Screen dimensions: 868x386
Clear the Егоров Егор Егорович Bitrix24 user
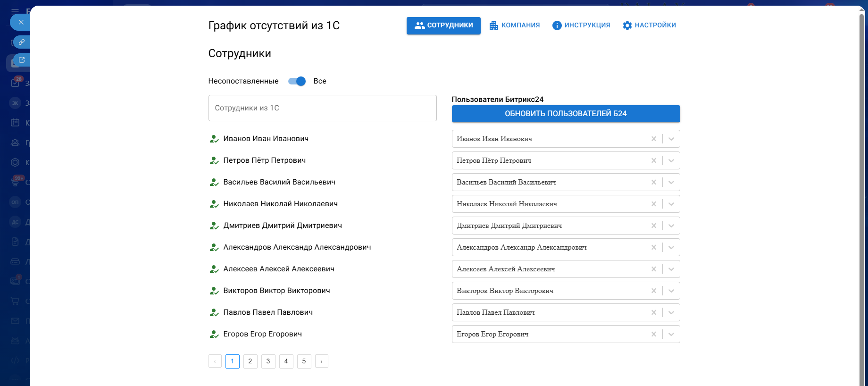click(653, 334)
